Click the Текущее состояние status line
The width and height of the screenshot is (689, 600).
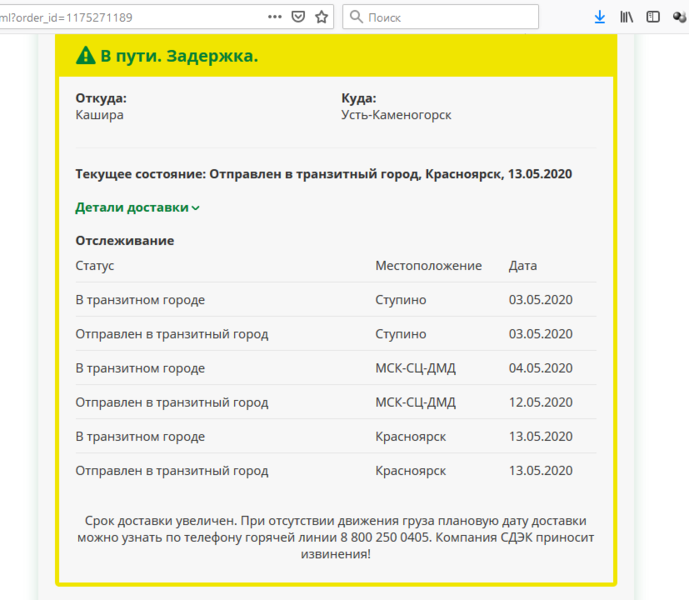tap(324, 174)
